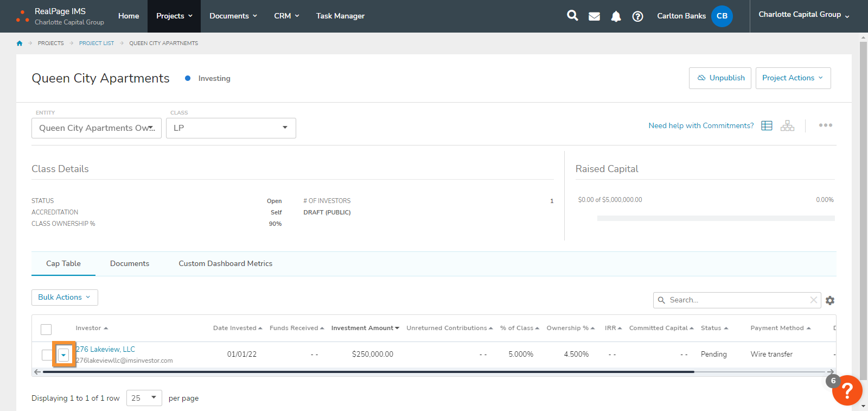Click the 01/01/22 date invested cell
Viewport: 868px width, 411px height.
click(242, 355)
